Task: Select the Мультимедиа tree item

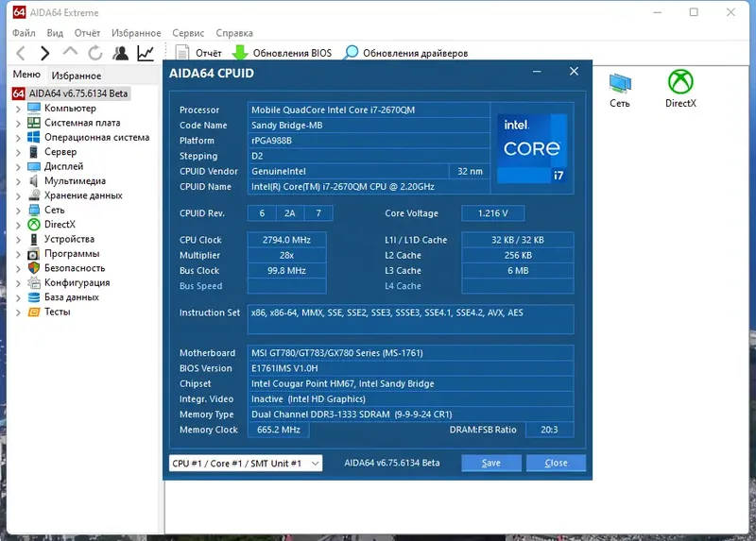Action: coord(75,180)
